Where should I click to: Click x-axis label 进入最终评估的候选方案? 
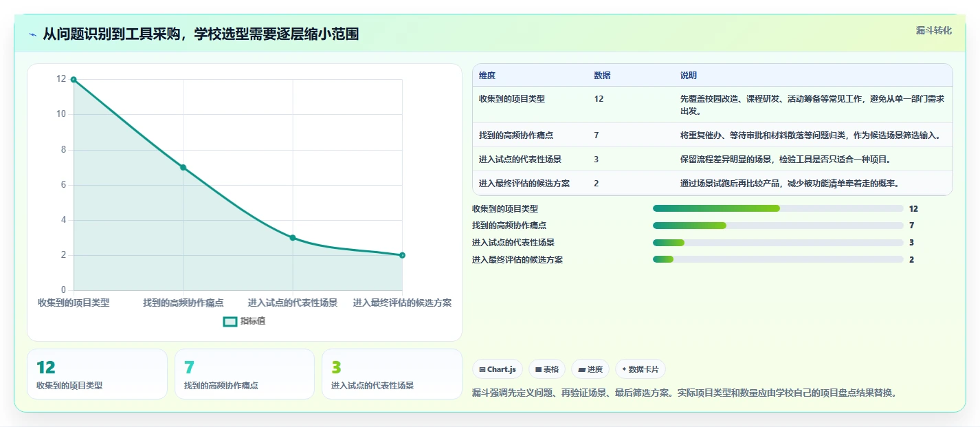pos(402,303)
